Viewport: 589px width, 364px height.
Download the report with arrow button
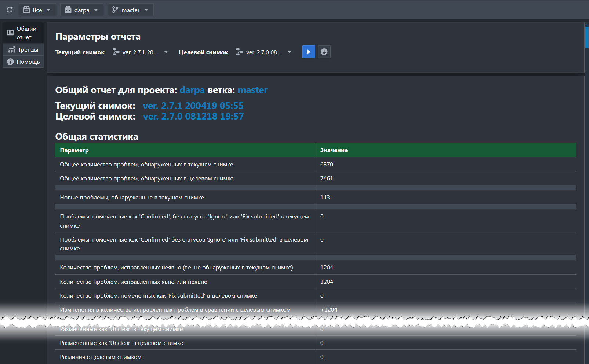(x=324, y=52)
